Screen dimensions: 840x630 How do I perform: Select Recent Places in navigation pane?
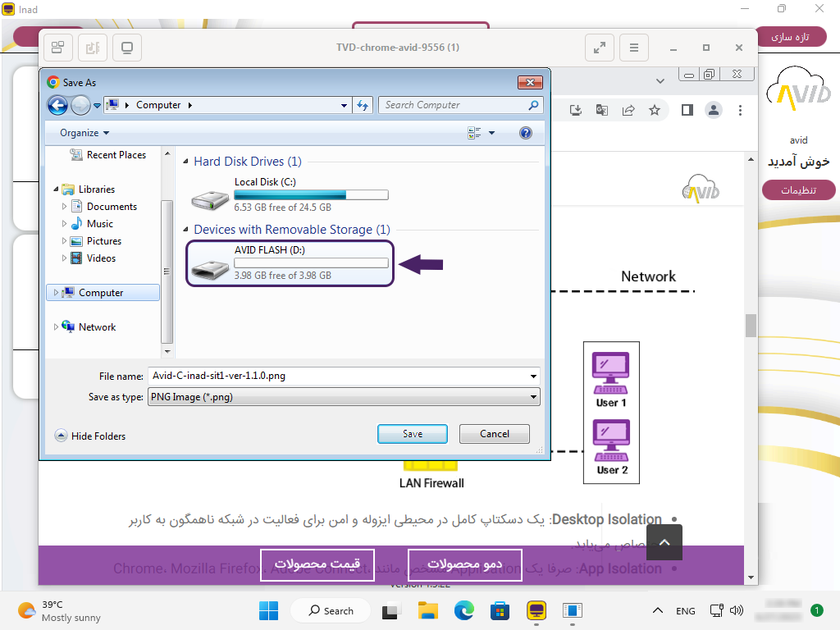109,155
